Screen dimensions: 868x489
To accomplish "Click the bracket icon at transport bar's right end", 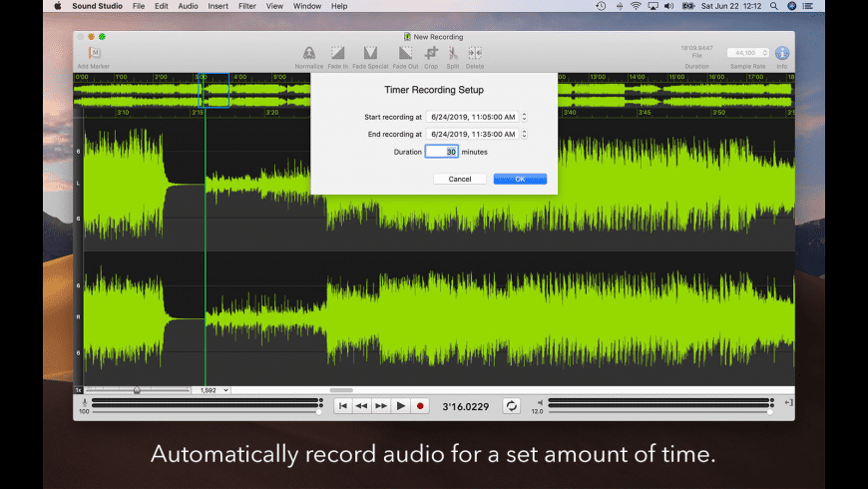I will pyautogui.click(x=788, y=402).
